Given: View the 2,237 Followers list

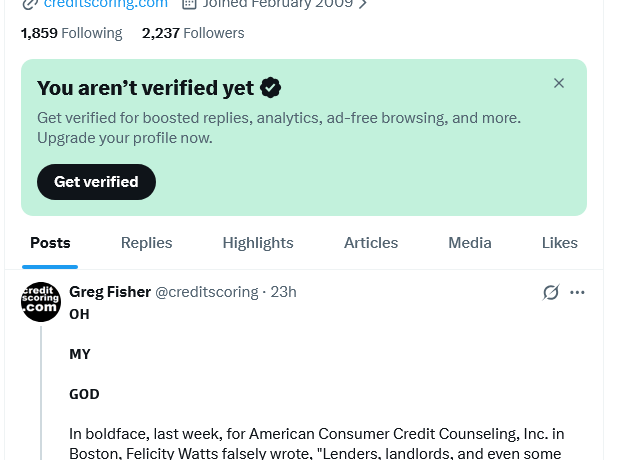Looking at the screenshot, I should pyautogui.click(x=193, y=33).
